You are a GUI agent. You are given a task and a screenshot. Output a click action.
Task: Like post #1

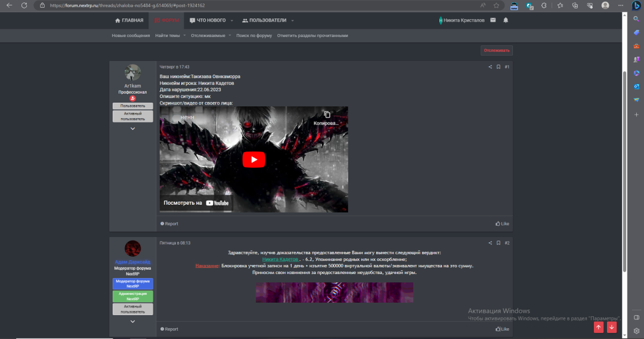tap(502, 224)
